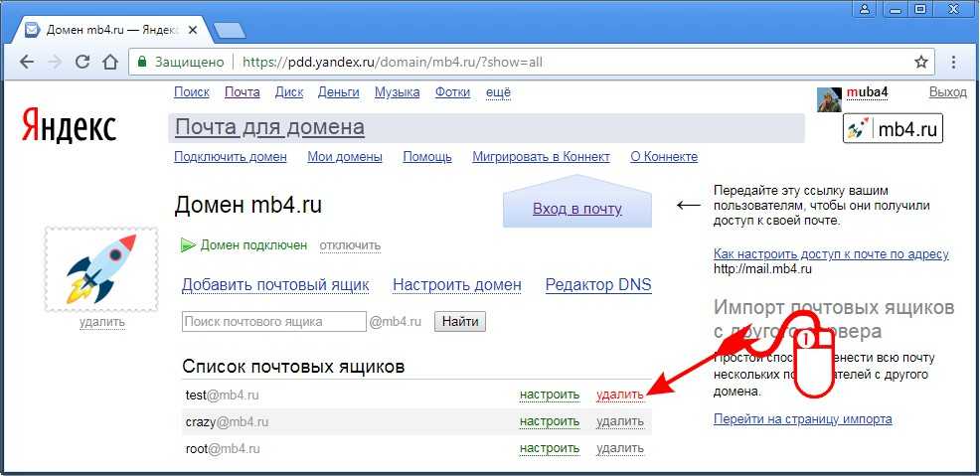
Task: Click the rocket domain logo image
Action: (101, 269)
